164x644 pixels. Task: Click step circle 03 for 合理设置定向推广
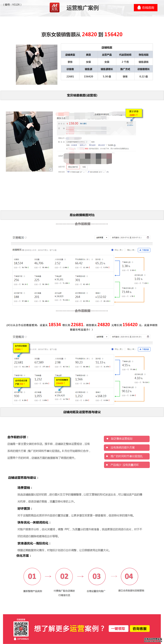coord(97,576)
